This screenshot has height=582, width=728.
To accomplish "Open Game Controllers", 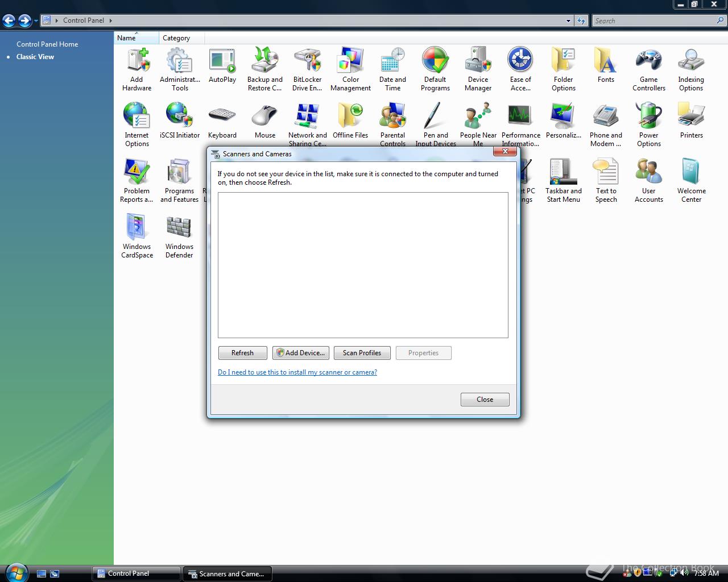I will [648, 69].
